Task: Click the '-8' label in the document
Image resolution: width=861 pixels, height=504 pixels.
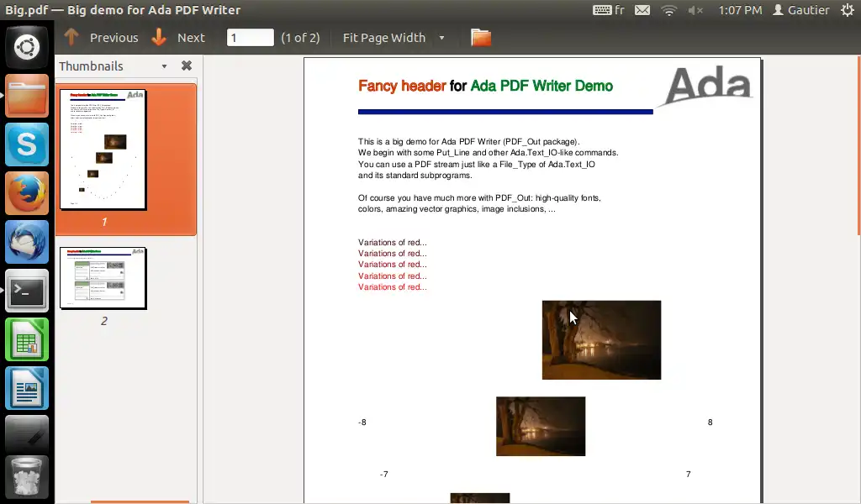Action: point(362,423)
